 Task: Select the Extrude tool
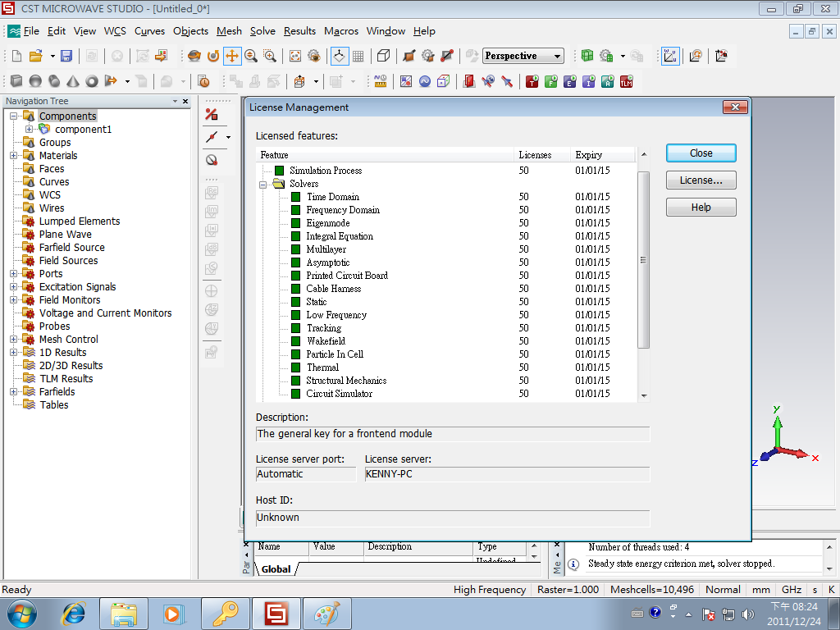click(111, 81)
